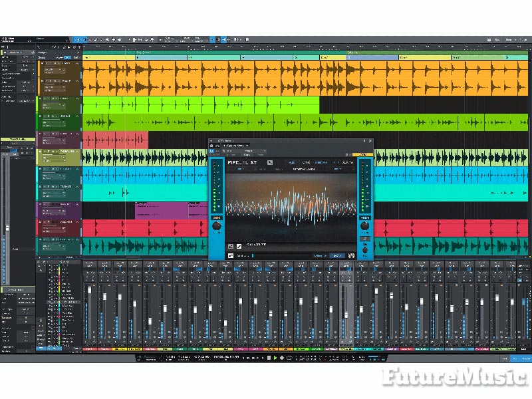Click the blue arranger section in the arranger track
Viewport: 532px width, 399px height.
click(x=372, y=58)
